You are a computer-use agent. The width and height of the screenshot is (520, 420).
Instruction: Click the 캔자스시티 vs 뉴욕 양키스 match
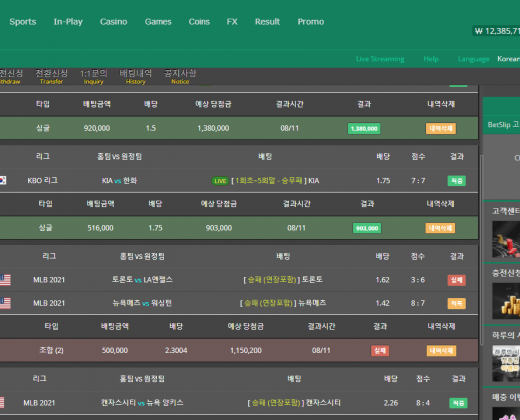point(142,403)
